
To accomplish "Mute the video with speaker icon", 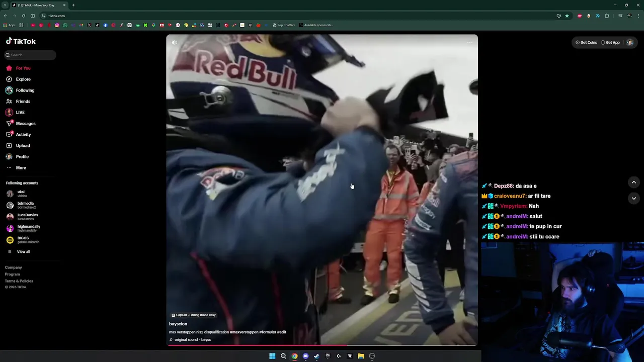I will (174, 42).
